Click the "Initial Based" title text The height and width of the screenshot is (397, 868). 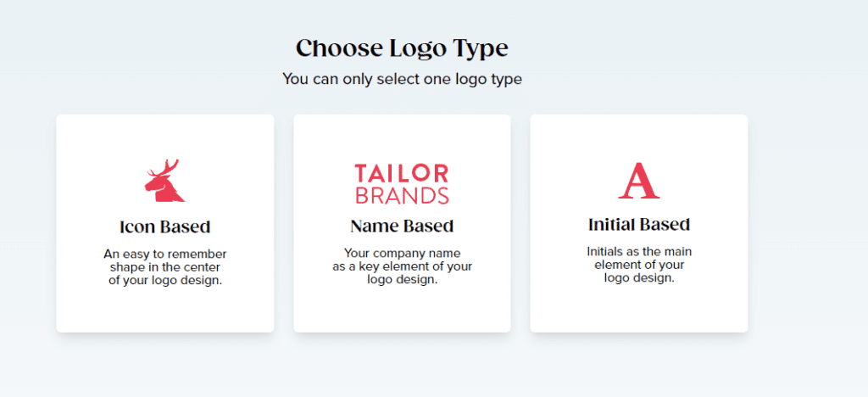(639, 225)
